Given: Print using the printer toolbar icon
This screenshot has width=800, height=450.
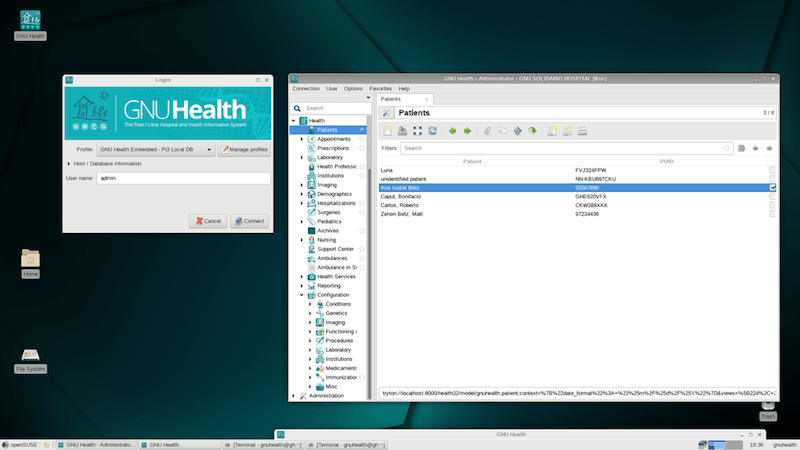Looking at the screenshot, I should (582, 131).
